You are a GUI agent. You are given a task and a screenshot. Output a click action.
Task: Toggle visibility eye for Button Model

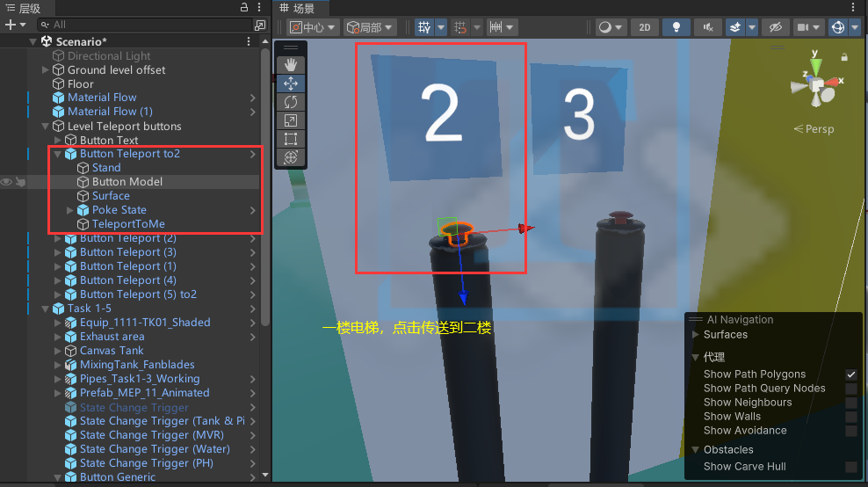pyautogui.click(x=6, y=182)
